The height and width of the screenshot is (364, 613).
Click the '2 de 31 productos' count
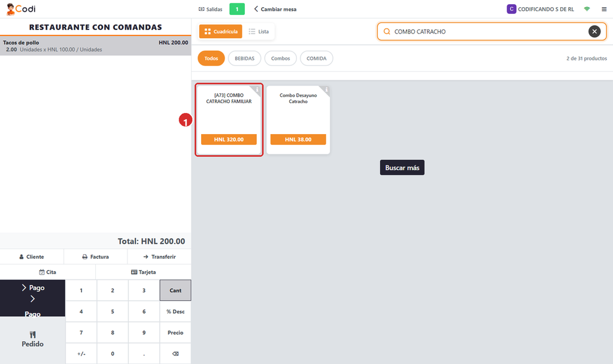click(587, 58)
